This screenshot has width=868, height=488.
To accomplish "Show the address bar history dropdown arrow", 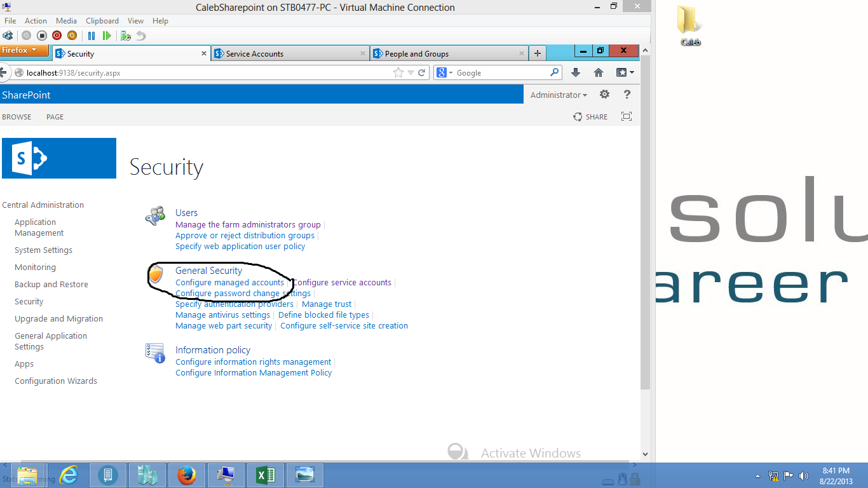I will point(410,72).
